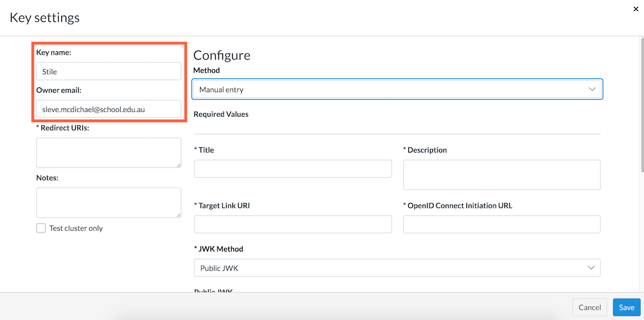
Task: Close the Key settings dialog
Action: point(636,9)
